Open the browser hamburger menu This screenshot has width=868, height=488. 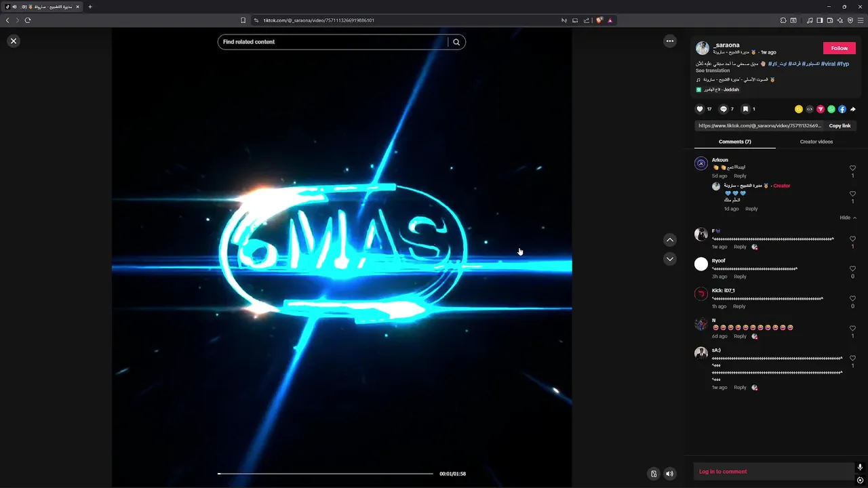pyautogui.click(x=861, y=20)
